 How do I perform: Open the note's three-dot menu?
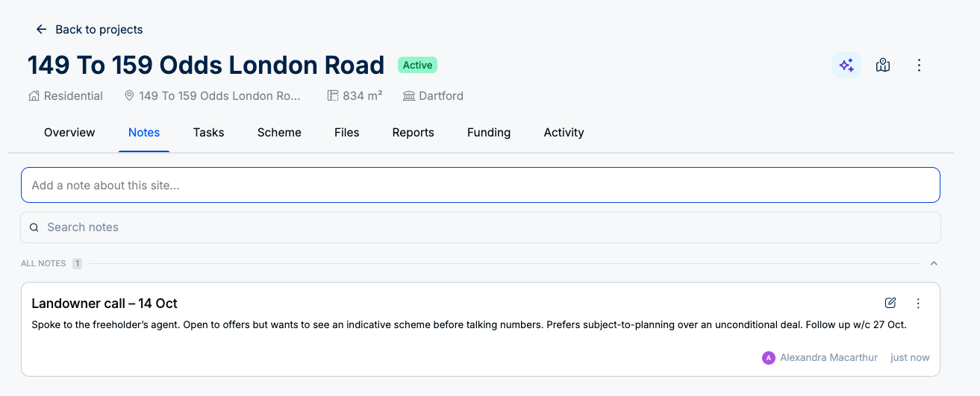(918, 303)
